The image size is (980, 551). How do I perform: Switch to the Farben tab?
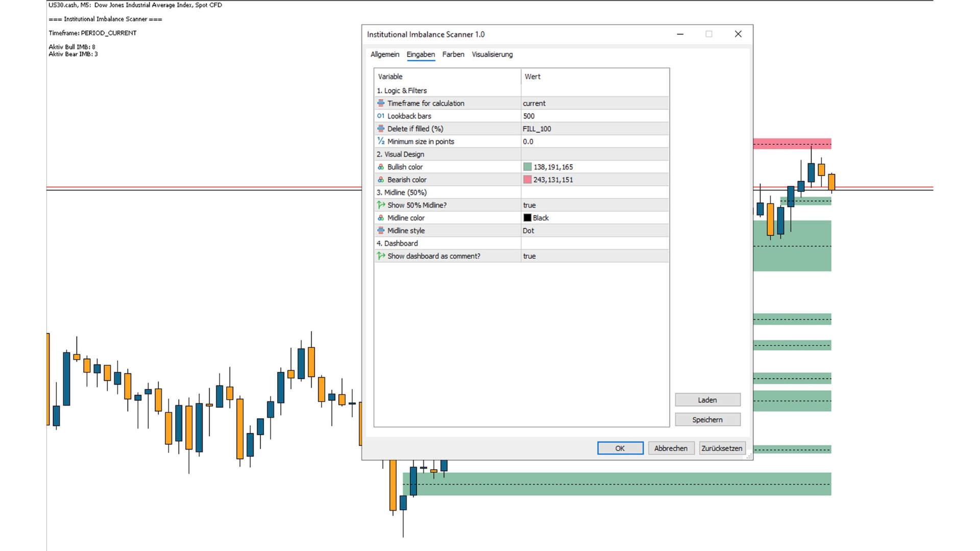click(453, 55)
